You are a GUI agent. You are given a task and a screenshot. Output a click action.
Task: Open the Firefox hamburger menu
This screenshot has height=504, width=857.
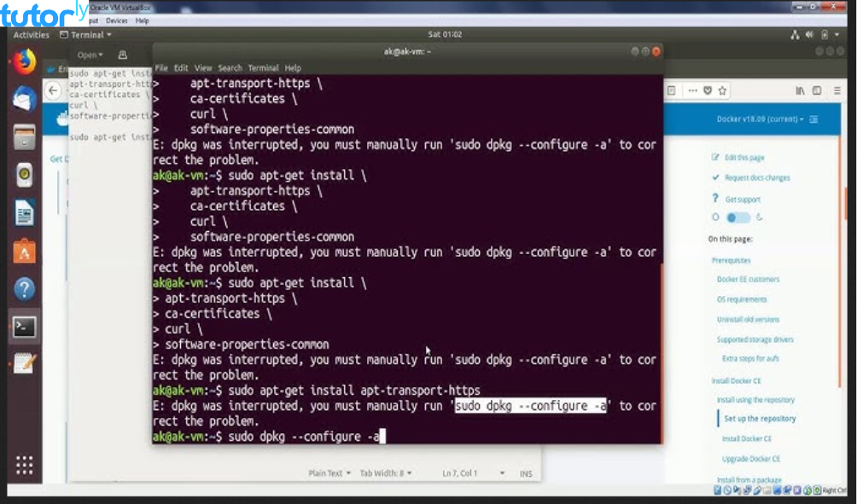point(837,90)
